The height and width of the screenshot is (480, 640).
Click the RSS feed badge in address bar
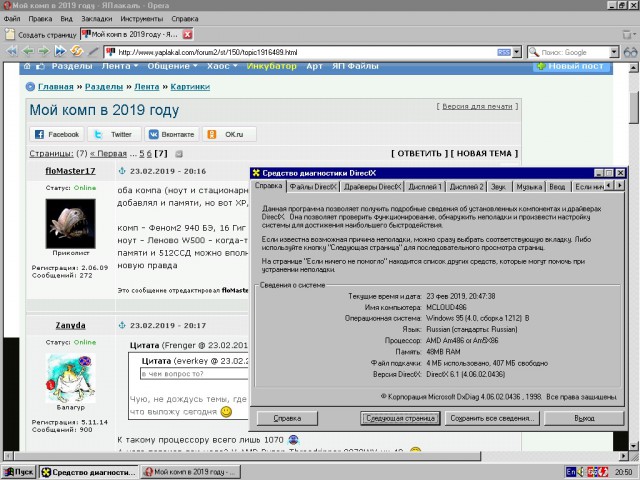(x=504, y=52)
